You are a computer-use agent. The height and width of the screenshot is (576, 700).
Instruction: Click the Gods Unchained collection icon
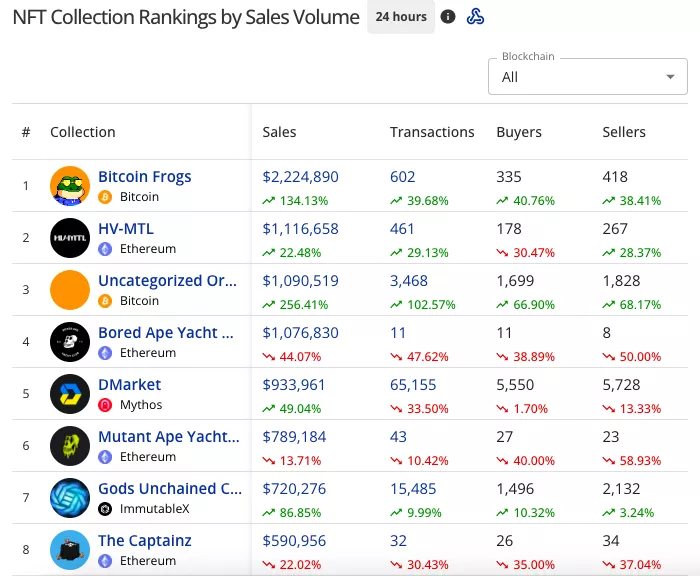[x=70, y=498]
